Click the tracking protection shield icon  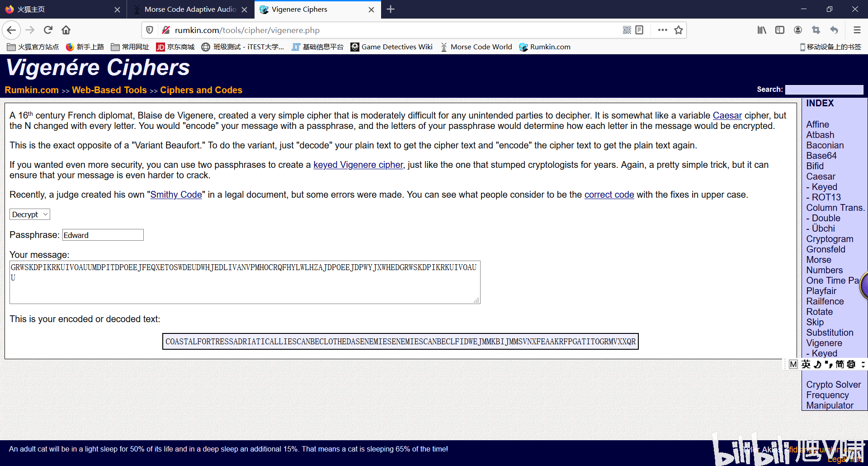(x=149, y=30)
